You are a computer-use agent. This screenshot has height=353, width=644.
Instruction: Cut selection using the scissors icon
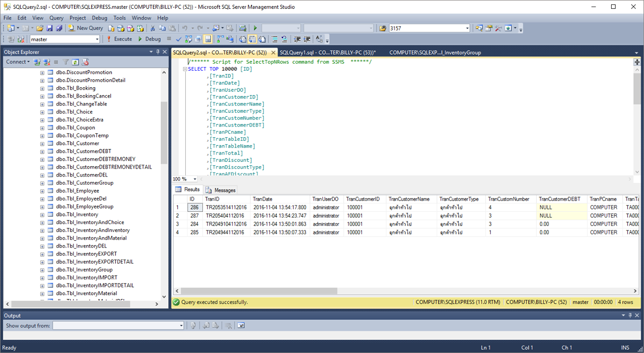152,28
